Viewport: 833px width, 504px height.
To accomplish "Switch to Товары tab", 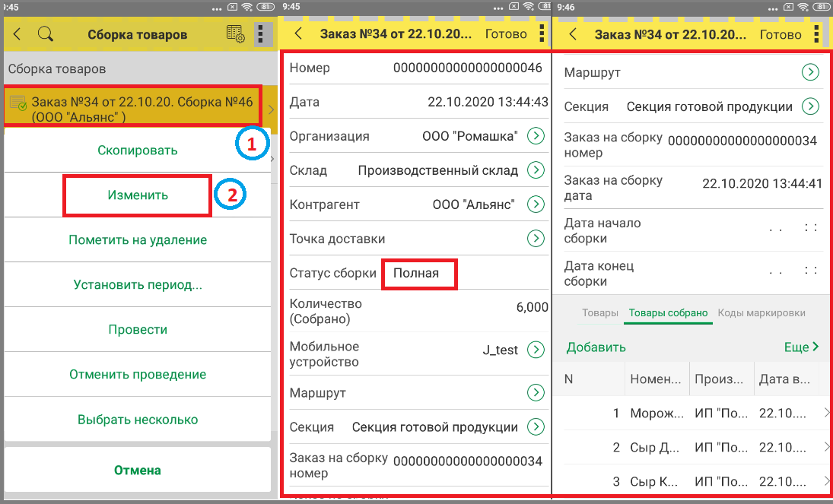I will click(x=600, y=312).
